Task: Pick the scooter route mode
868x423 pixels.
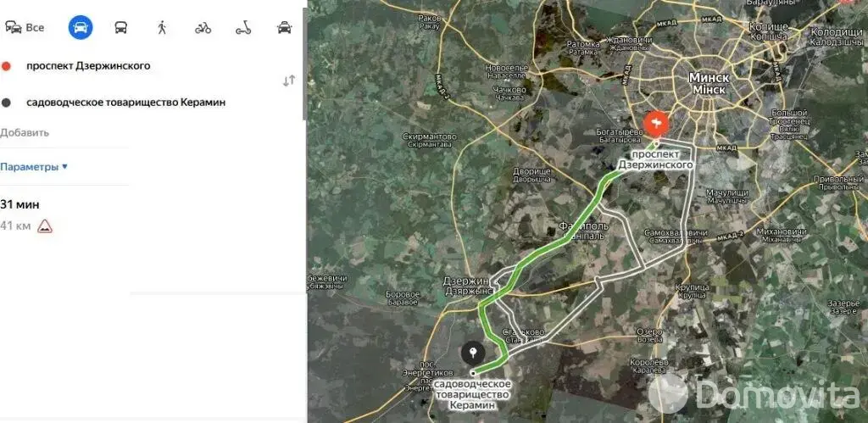Action: coord(243,27)
